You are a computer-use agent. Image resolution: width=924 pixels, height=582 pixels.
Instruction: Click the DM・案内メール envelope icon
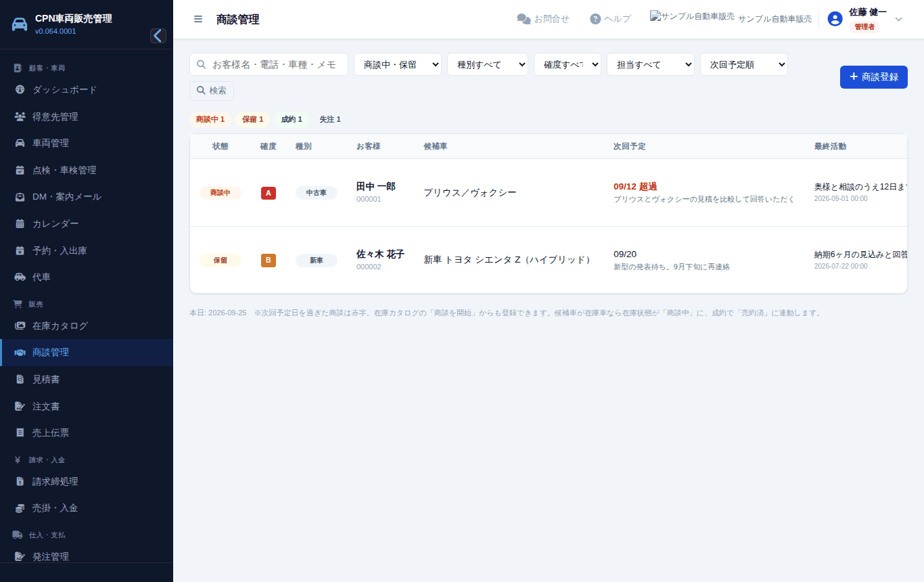pos(20,197)
